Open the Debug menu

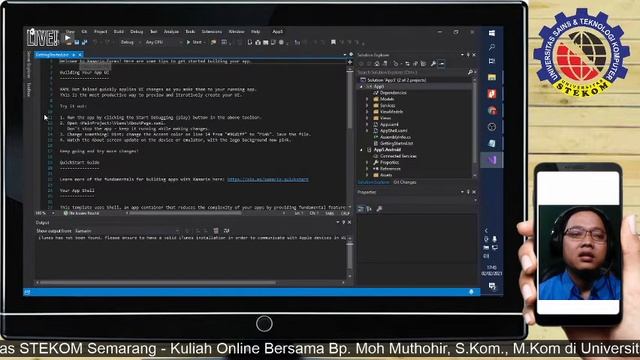[137, 31]
